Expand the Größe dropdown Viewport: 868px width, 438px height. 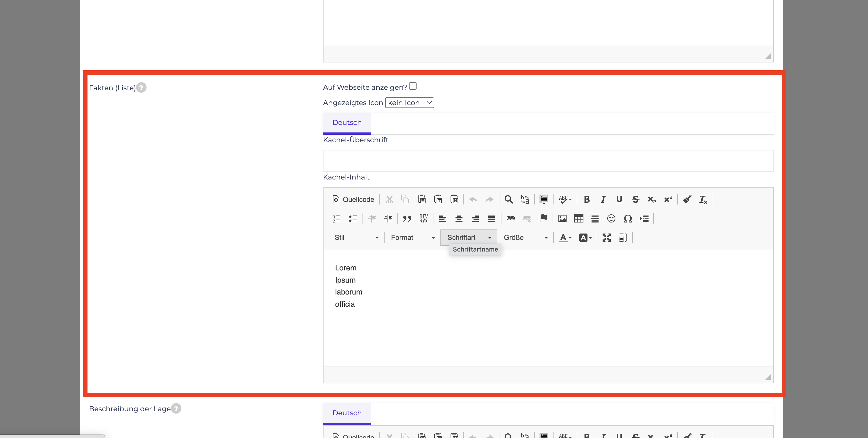click(525, 237)
